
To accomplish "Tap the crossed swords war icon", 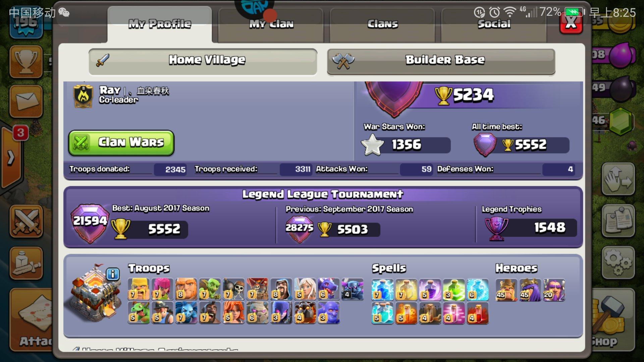I will pos(26,221).
